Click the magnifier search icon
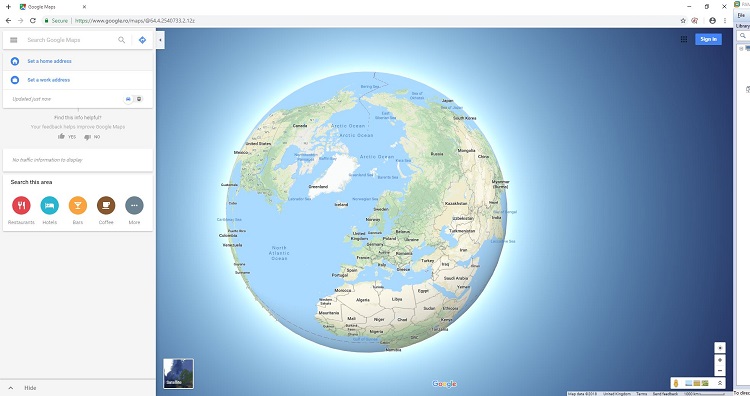Viewport: 750px width, 396px height. click(121, 40)
